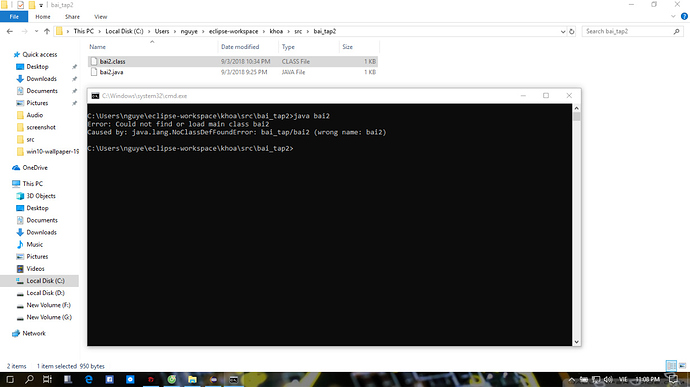Open the recent locations dropdown arrow
Viewport: 690px width, 387px height.
36,31
